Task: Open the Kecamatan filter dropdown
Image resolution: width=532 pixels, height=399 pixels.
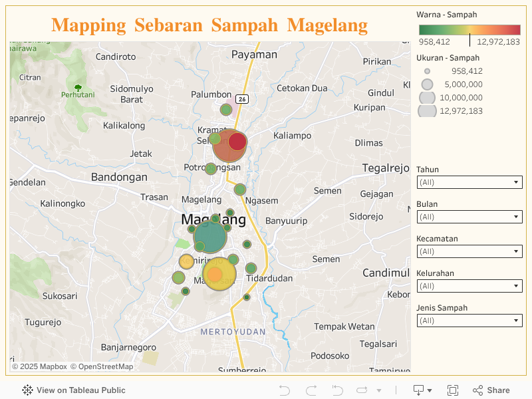Action: pos(469,251)
